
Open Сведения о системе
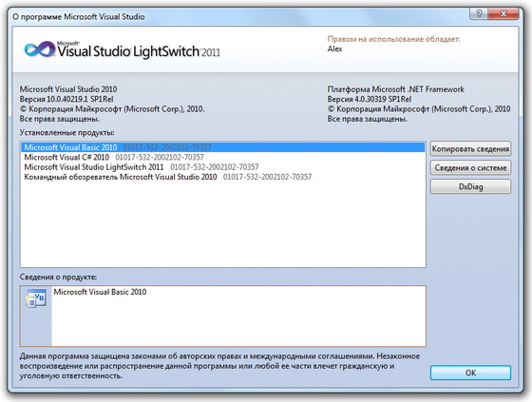pos(470,167)
